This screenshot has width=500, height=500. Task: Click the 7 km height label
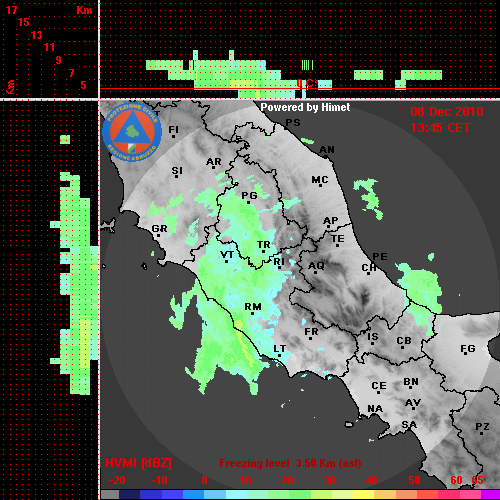71,73
